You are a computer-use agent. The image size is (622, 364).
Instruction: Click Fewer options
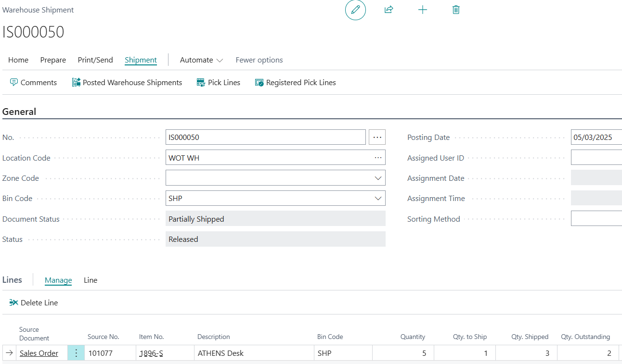259,60
